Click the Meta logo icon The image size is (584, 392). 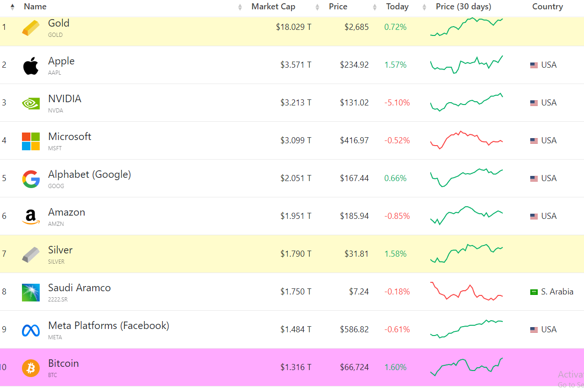coord(31,330)
